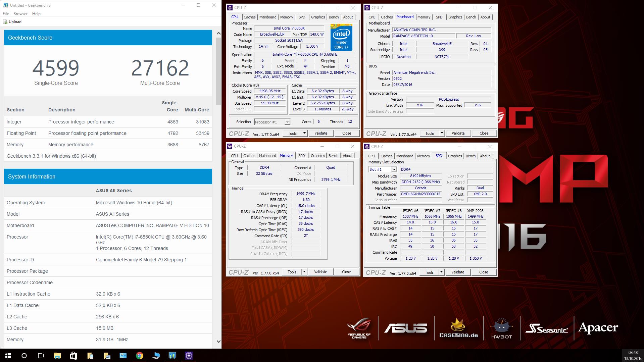Click the 4599 Single-Core Score

tap(56, 68)
